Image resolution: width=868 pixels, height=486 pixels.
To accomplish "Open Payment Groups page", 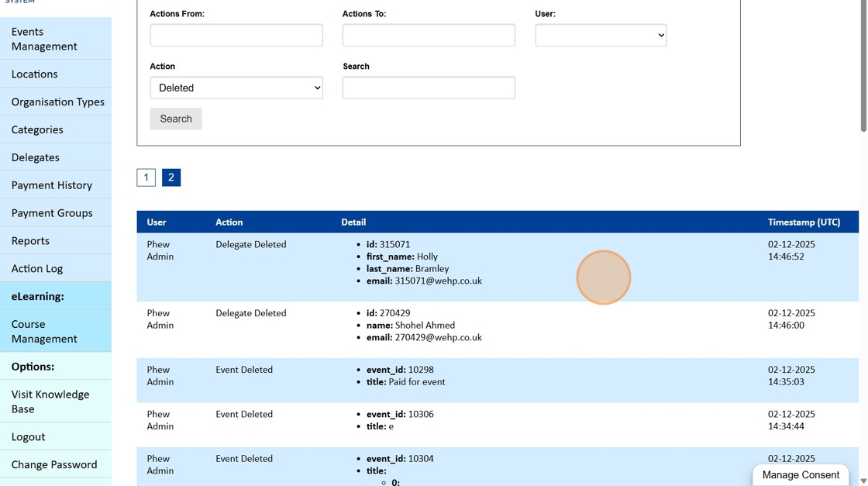I will 52,213.
